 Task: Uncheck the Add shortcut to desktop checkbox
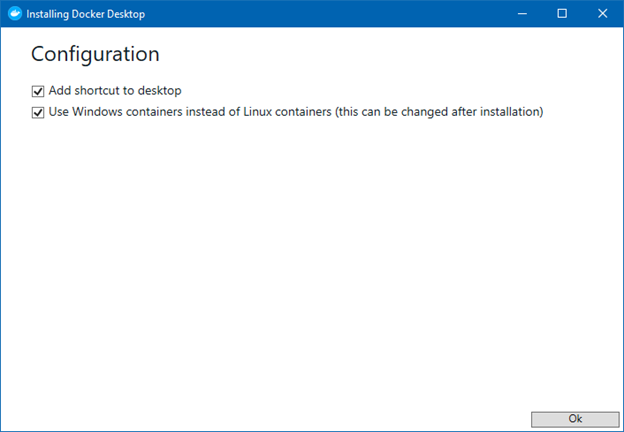coord(38,91)
